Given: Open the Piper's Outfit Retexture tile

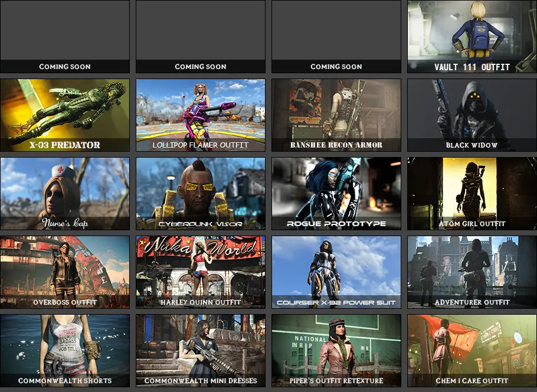Looking at the screenshot, I should [x=336, y=351].
